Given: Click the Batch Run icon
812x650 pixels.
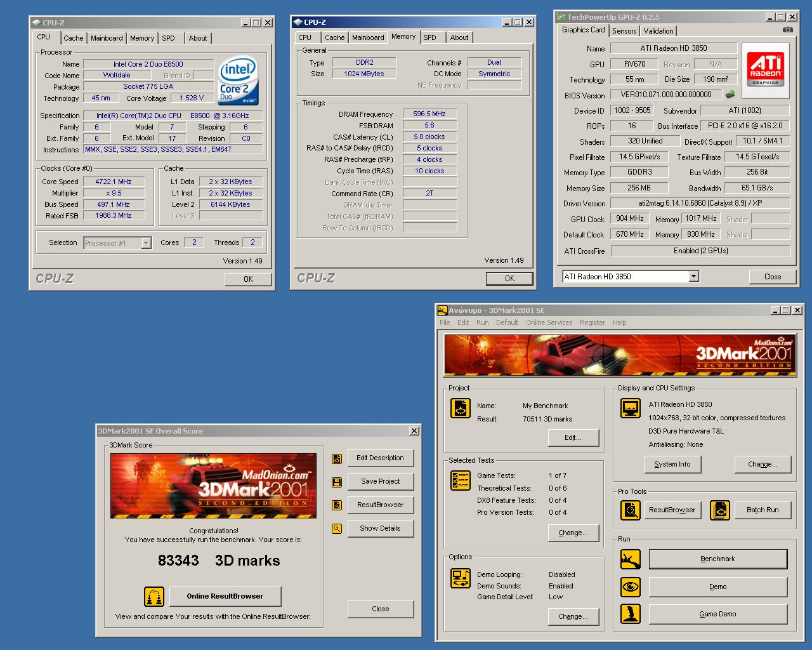Looking at the screenshot, I should 720,510.
